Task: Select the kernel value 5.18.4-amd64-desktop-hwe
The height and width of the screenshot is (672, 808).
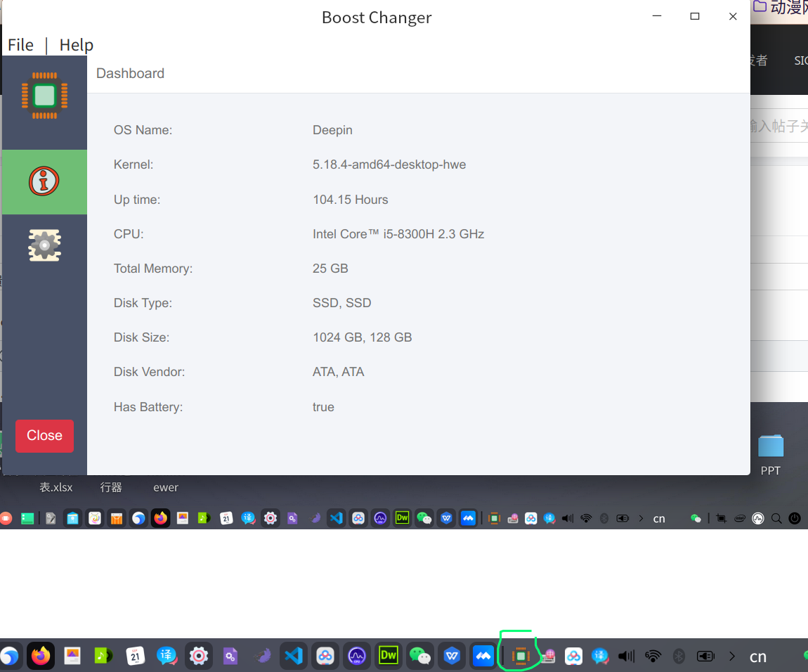Action: tap(389, 164)
